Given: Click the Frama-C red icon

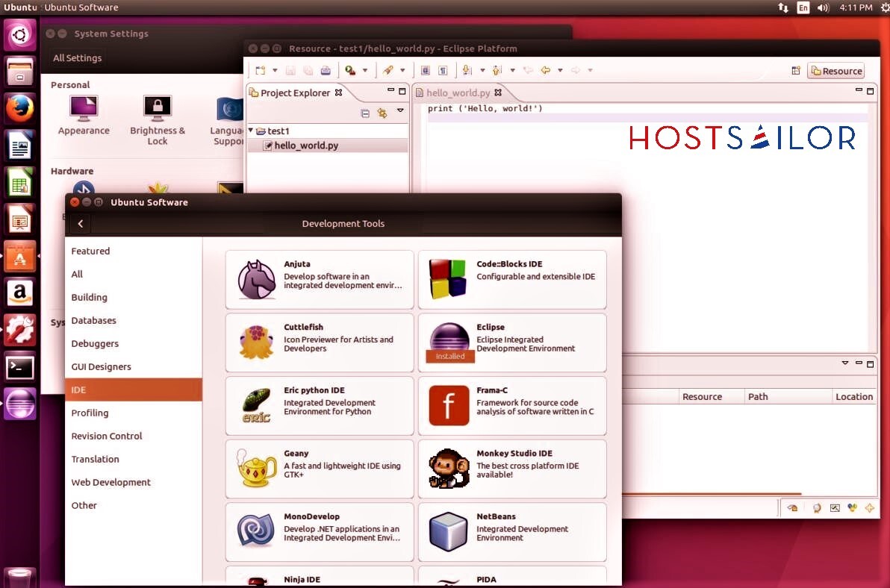Looking at the screenshot, I should (x=449, y=405).
